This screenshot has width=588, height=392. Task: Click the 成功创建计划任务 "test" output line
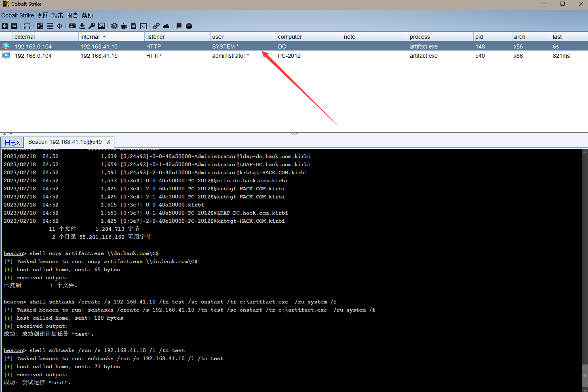point(48,334)
